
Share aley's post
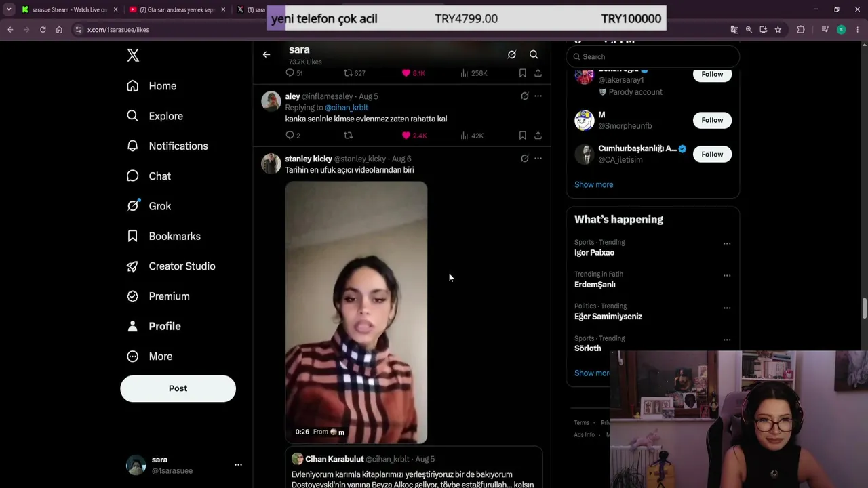(538, 136)
